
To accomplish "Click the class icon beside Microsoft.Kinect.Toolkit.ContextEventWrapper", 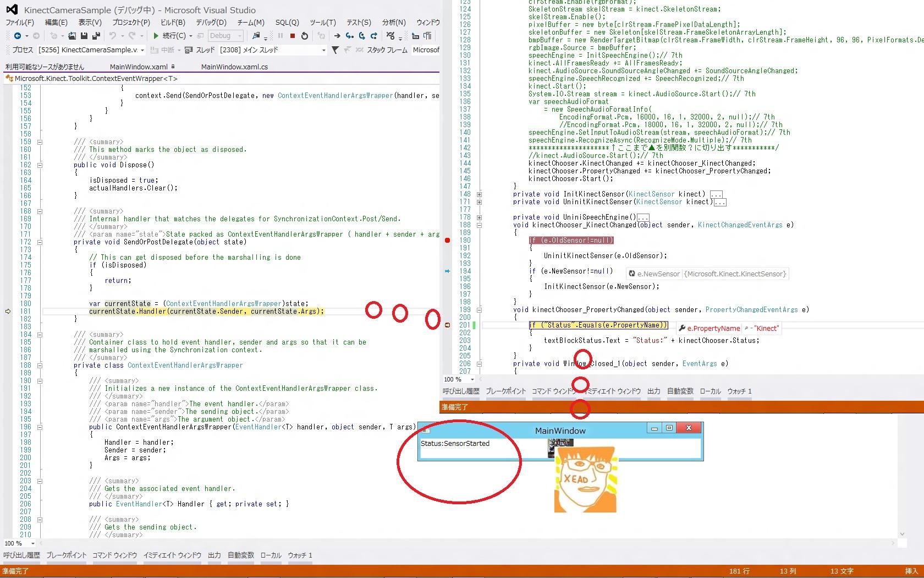I will (9, 79).
